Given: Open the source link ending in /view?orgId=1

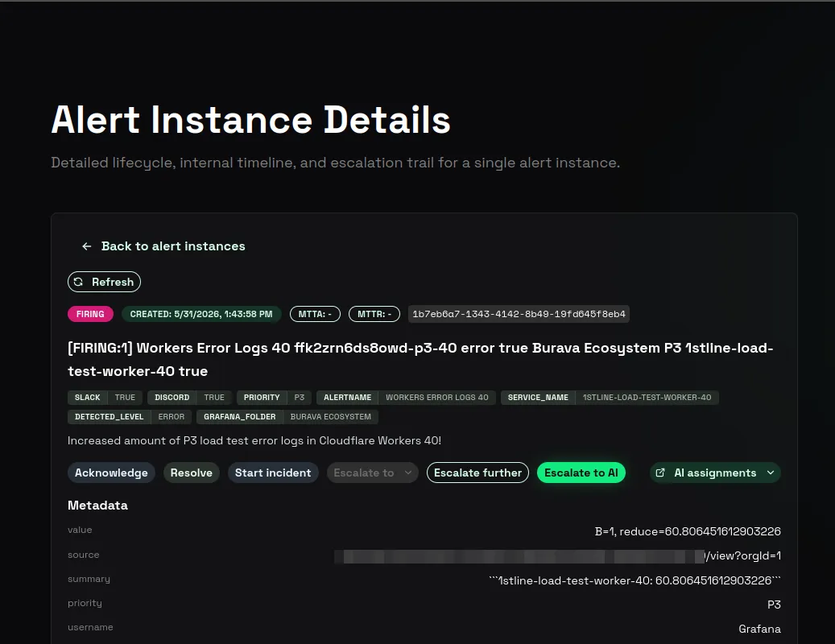Looking at the screenshot, I should (x=557, y=556).
